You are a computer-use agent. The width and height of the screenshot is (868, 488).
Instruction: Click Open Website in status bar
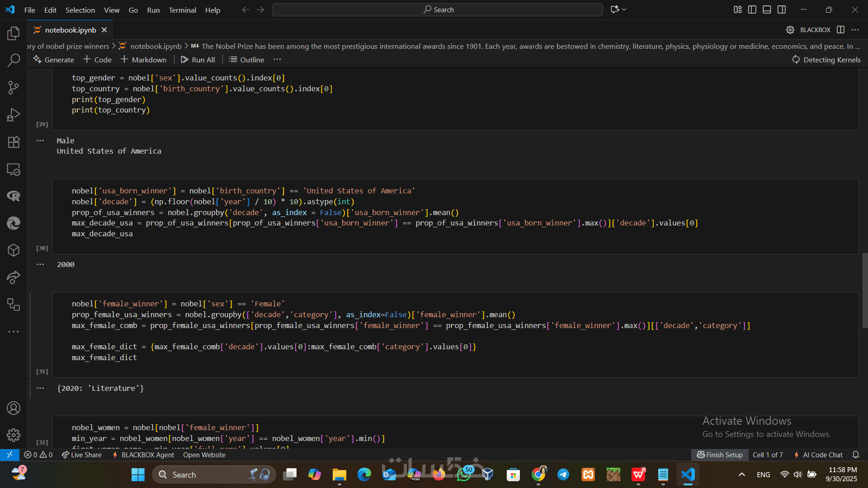coord(204,455)
